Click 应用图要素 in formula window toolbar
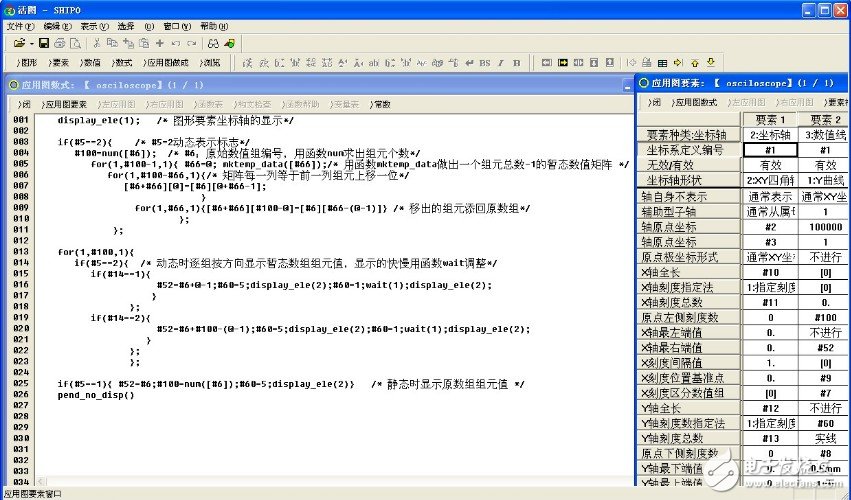 pyautogui.click(x=64, y=104)
